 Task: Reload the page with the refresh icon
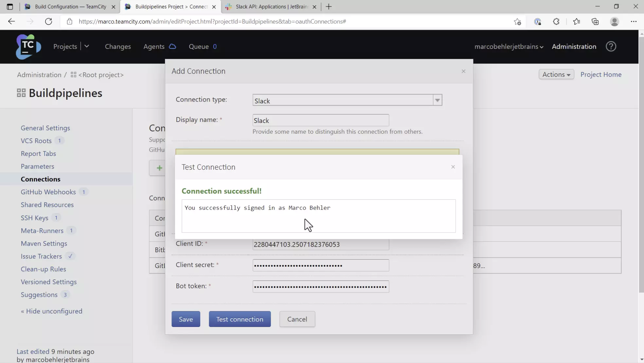point(48,21)
